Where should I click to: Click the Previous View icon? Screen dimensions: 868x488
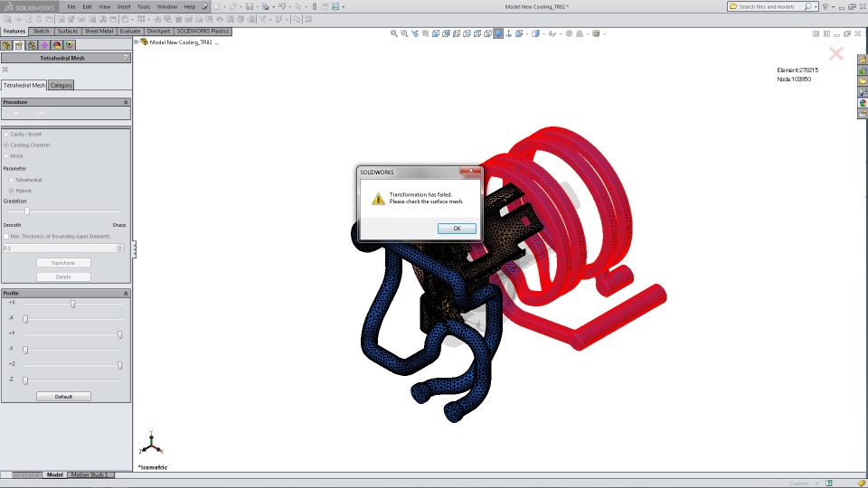coord(415,33)
